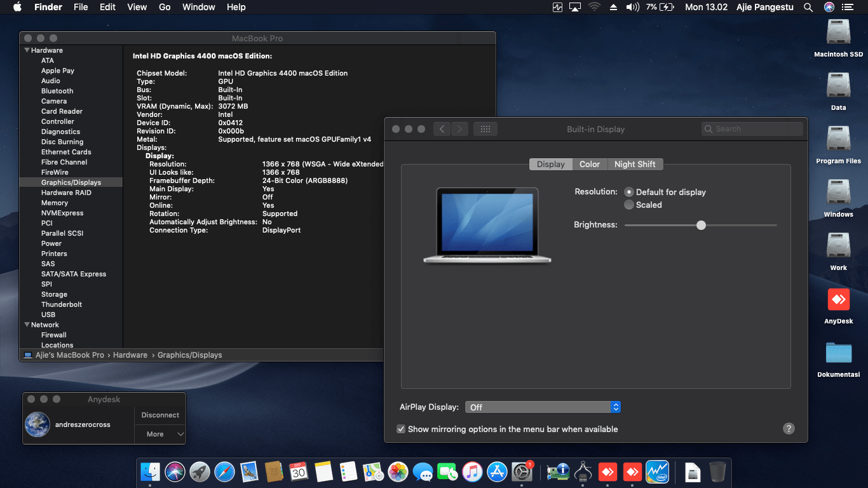The image size is (868, 488).
Task: Open the Apple menu
Action: coord(17,7)
